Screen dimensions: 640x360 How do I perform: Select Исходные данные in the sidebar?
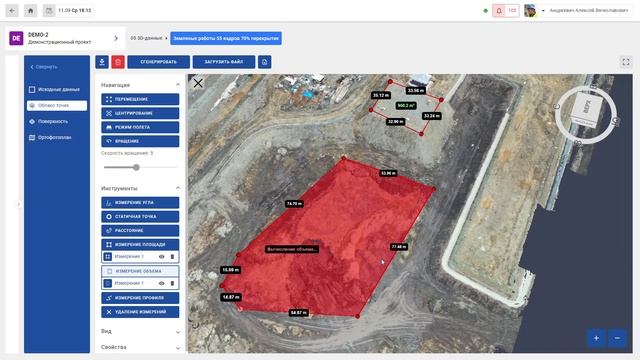[x=57, y=89]
